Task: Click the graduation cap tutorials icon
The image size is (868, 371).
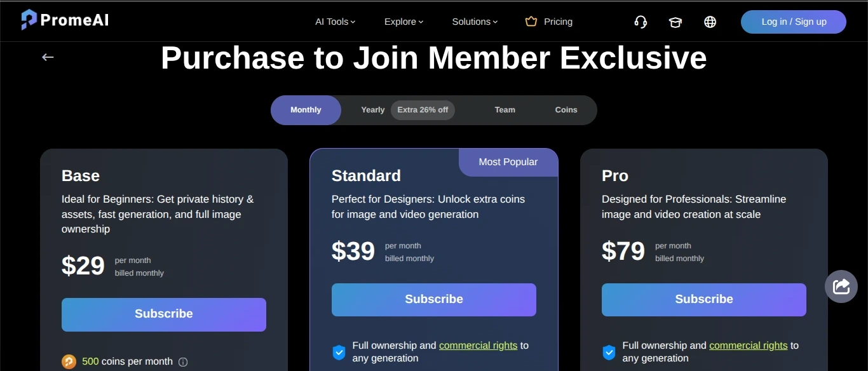Action: tap(675, 22)
